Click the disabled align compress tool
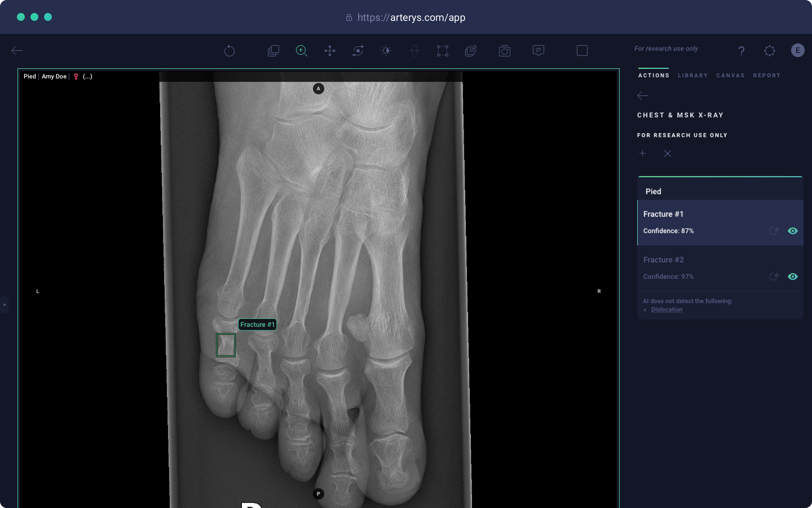The width and height of the screenshot is (812, 508). [x=414, y=51]
